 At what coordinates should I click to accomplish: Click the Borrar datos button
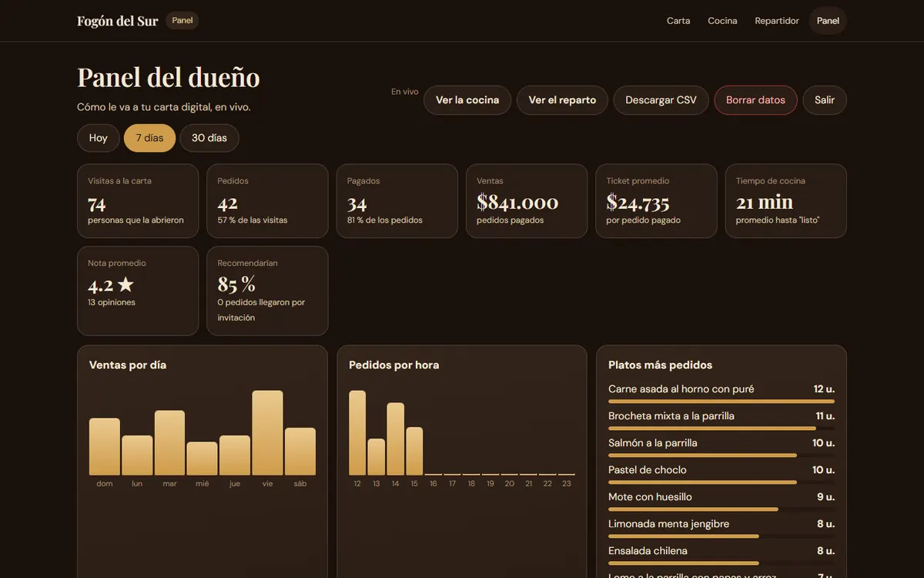coord(755,100)
